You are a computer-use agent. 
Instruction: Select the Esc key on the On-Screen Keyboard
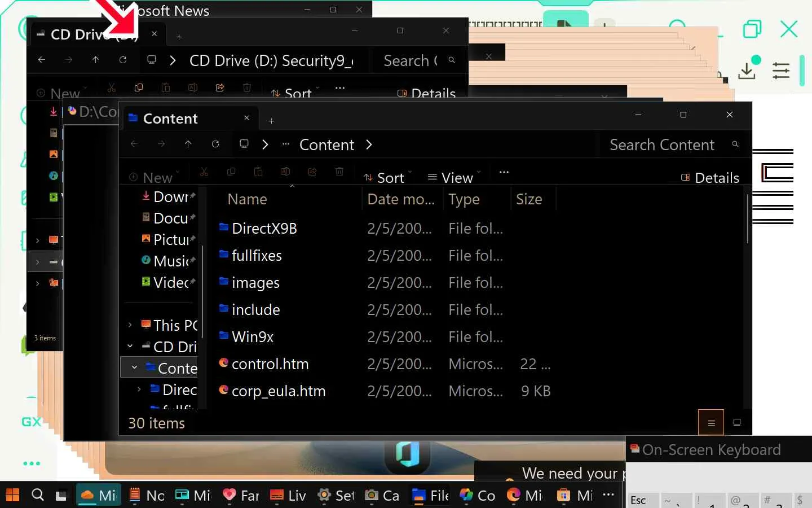point(642,500)
